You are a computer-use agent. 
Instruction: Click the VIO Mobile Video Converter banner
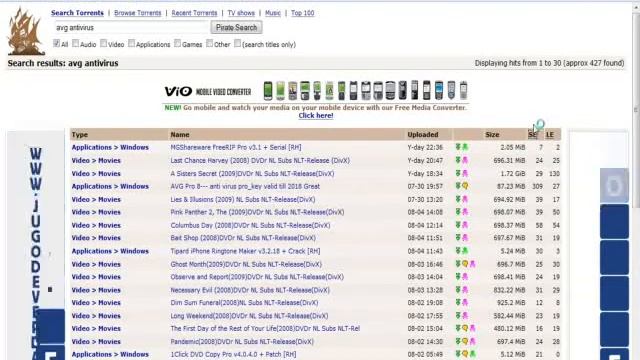pyautogui.click(x=316, y=91)
